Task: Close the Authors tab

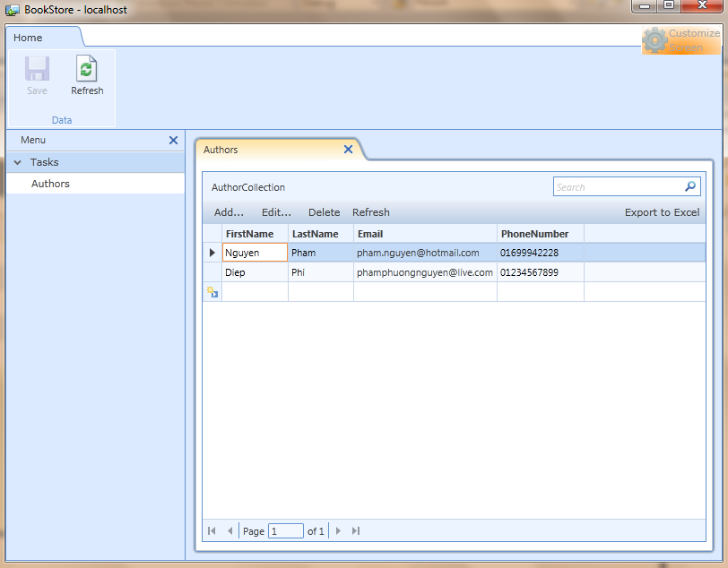Action: tap(348, 150)
